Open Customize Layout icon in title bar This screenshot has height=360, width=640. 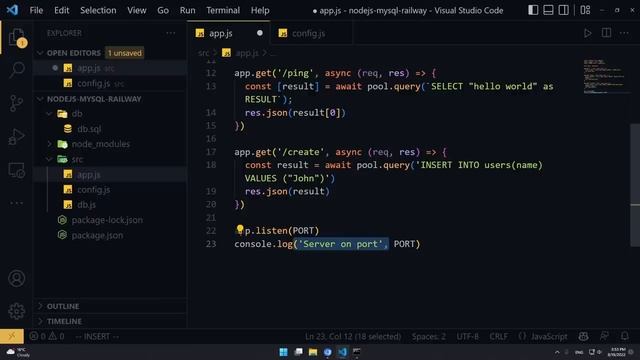click(x=585, y=10)
